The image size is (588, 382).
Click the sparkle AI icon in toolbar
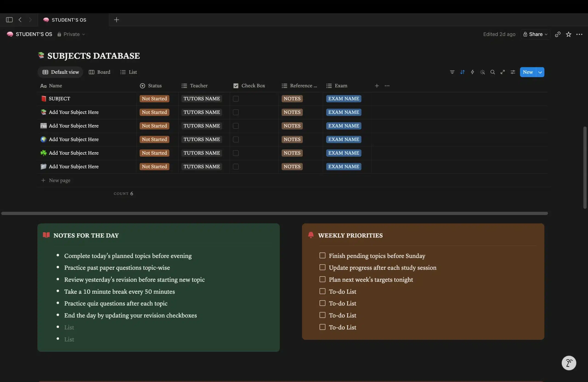click(x=482, y=72)
